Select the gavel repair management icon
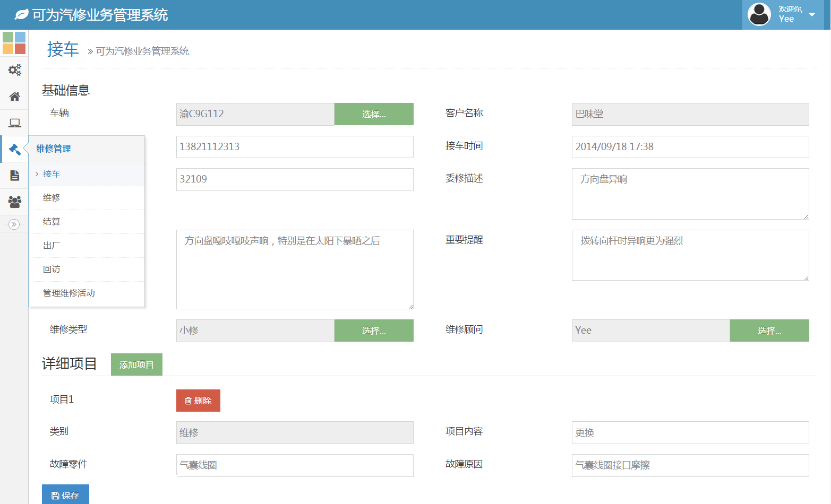 point(14,150)
